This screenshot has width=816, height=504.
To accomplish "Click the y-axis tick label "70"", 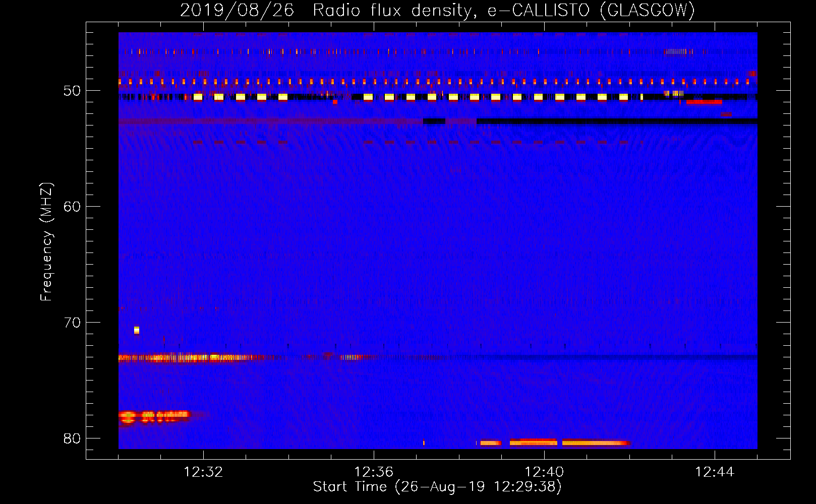I will (72, 323).
